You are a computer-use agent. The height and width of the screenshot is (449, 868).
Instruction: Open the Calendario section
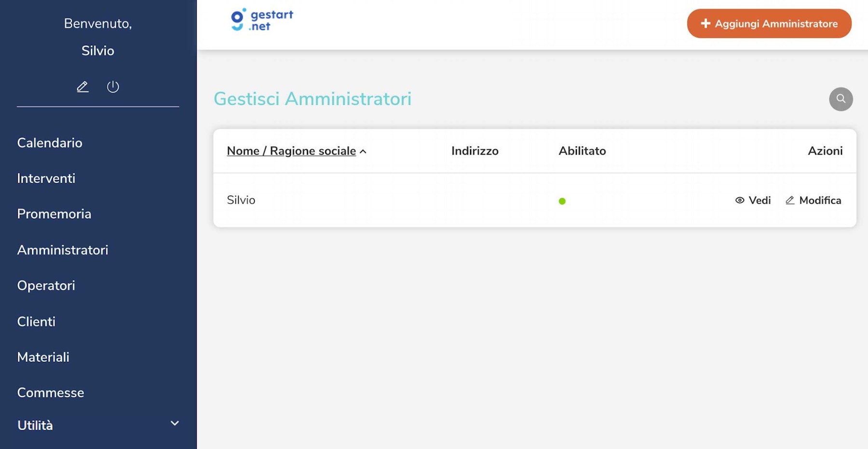pos(49,143)
